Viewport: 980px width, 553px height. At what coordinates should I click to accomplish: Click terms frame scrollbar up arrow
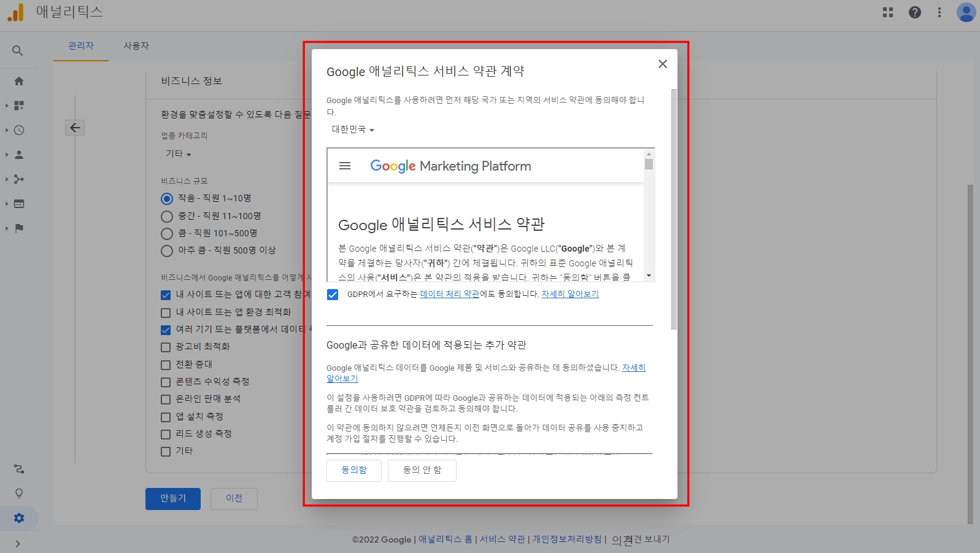649,153
